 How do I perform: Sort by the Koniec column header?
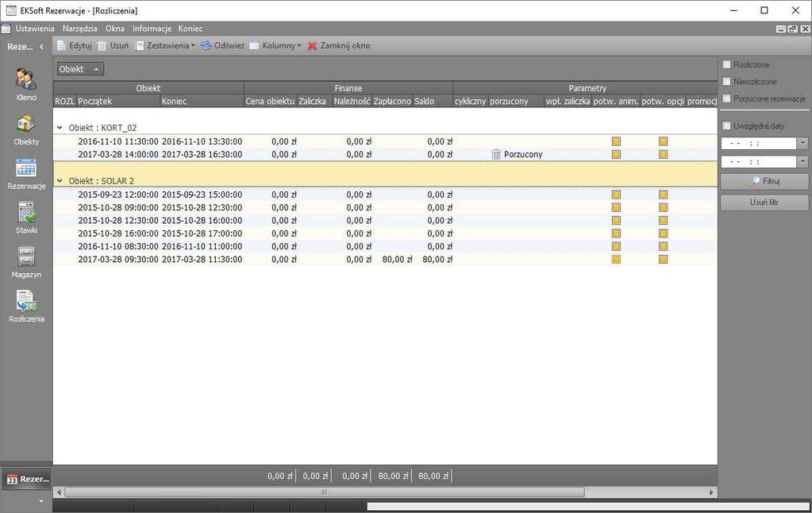(x=202, y=101)
